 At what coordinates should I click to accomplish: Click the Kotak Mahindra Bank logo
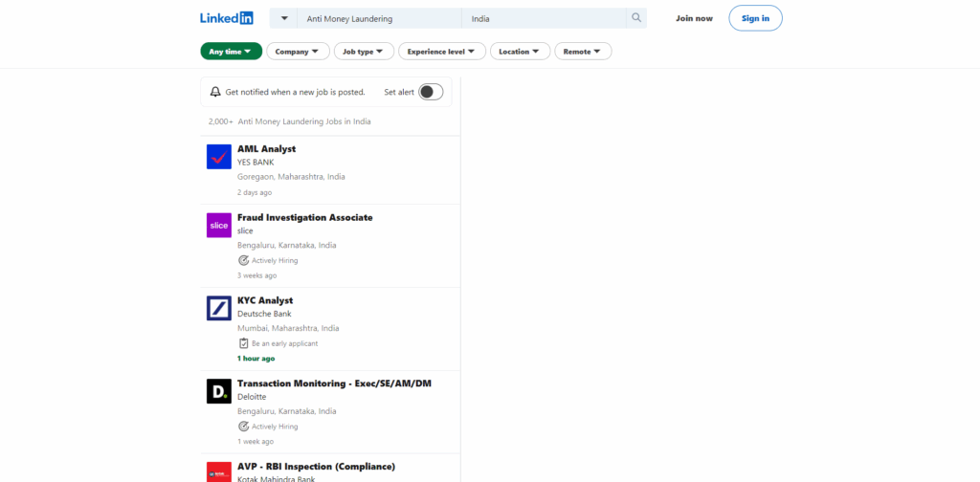219,472
